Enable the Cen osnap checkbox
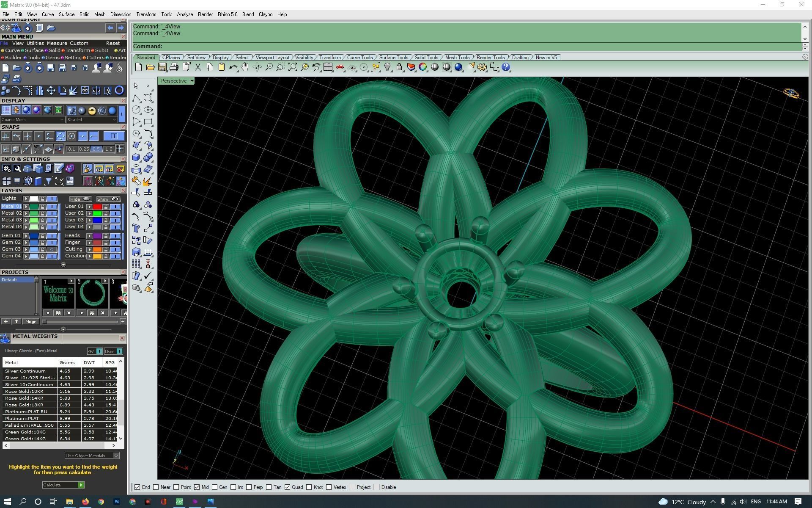Image resolution: width=812 pixels, height=508 pixels. pyautogui.click(x=215, y=487)
